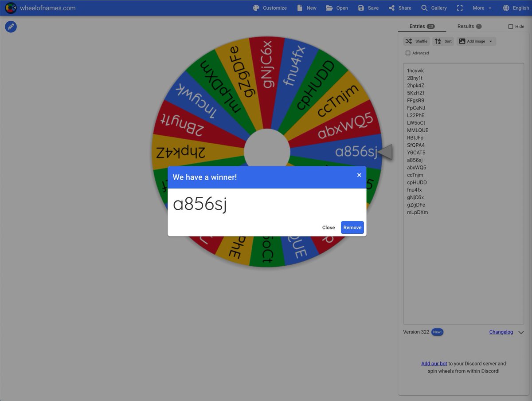This screenshot has width=532, height=401.
Task: Open a saved wheel via Open
Action: click(337, 8)
